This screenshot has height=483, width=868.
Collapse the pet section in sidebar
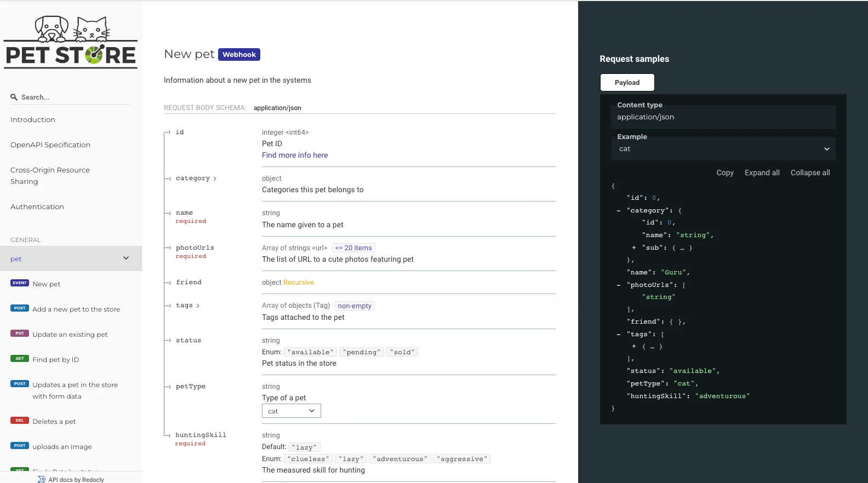pyautogui.click(x=126, y=258)
